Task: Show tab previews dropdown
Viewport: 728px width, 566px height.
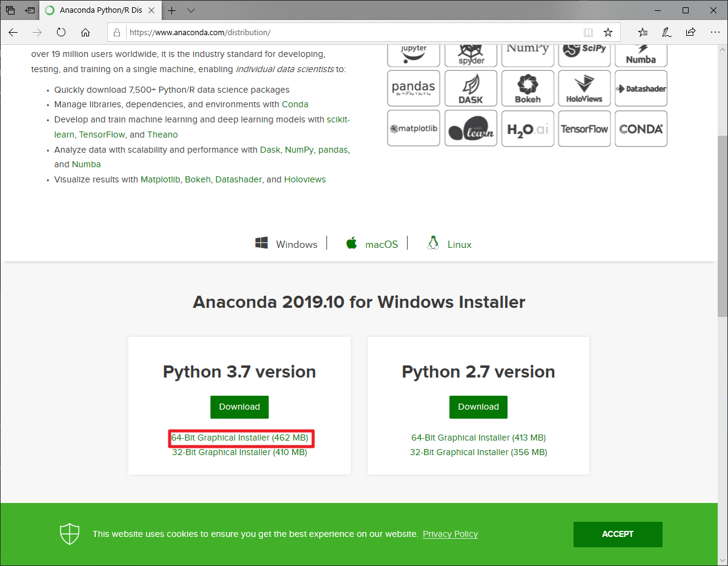Action: (x=191, y=10)
